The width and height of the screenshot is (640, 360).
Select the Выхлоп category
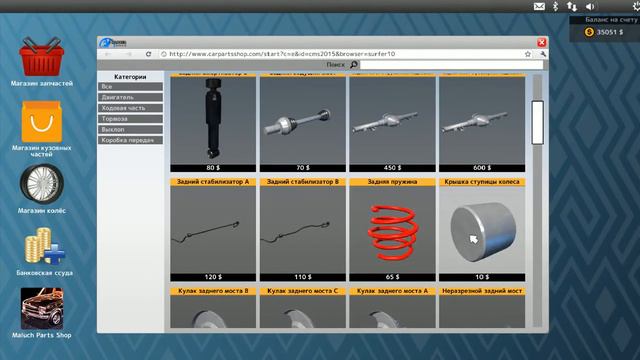[x=130, y=129]
